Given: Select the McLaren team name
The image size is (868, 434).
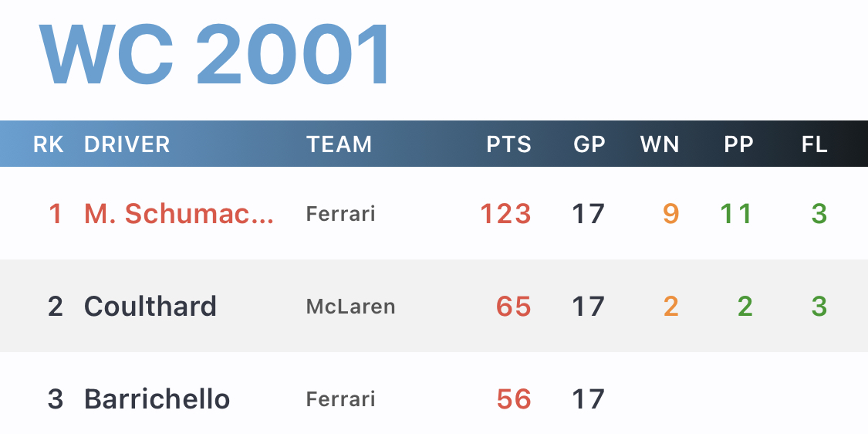Looking at the screenshot, I should tap(350, 307).
